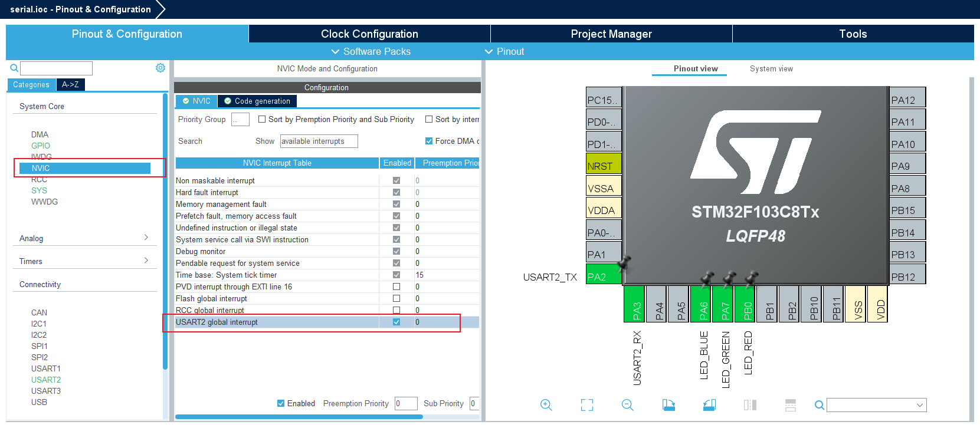The image size is (980, 428).
Task: Click the pushpin on pin PA2
Action: tap(624, 263)
